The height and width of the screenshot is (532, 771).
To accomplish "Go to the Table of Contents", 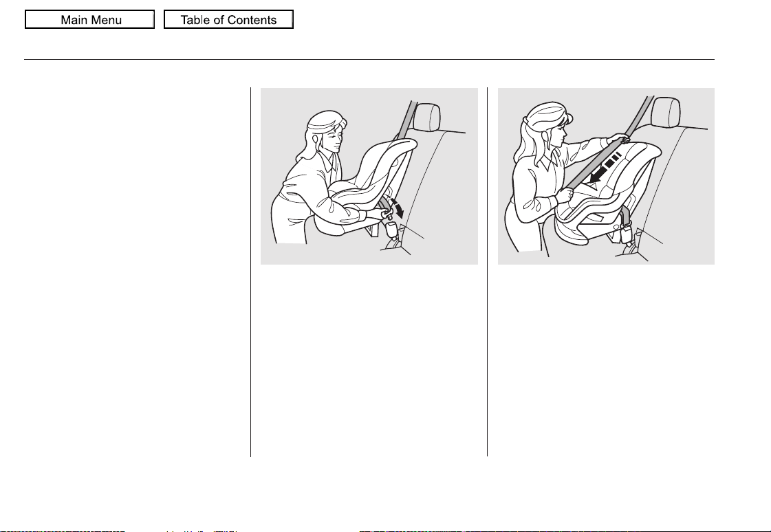I will tap(228, 20).
